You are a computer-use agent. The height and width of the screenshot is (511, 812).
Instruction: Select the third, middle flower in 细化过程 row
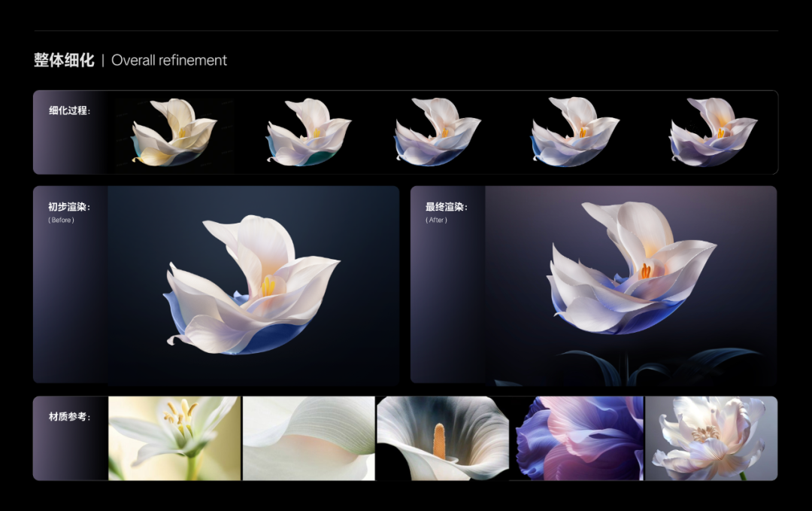click(438, 132)
